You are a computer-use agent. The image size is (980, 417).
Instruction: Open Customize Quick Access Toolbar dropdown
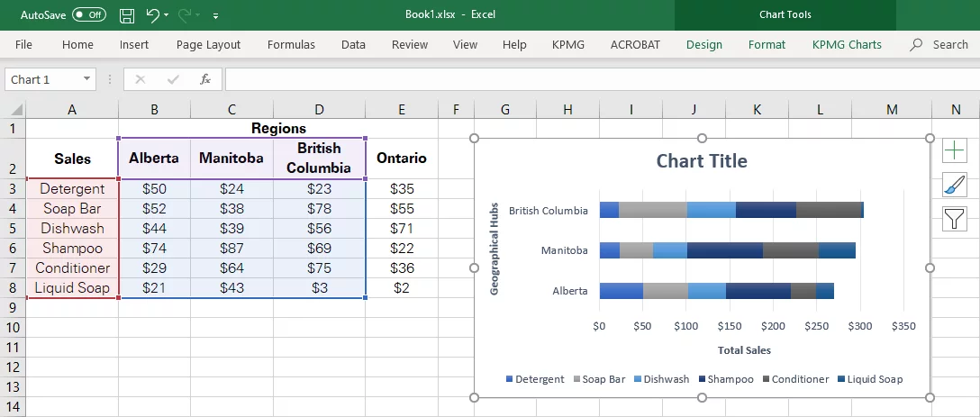pos(215,15)
